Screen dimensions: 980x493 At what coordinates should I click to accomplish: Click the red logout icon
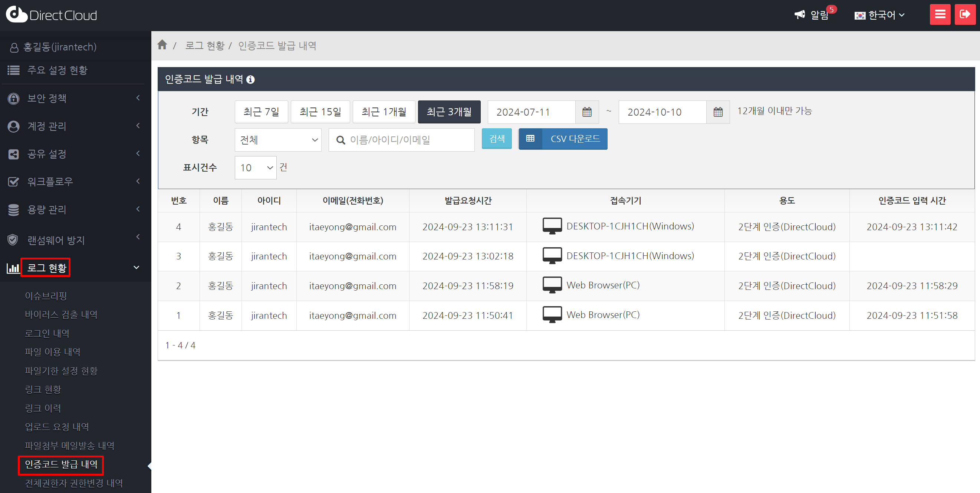965,14
